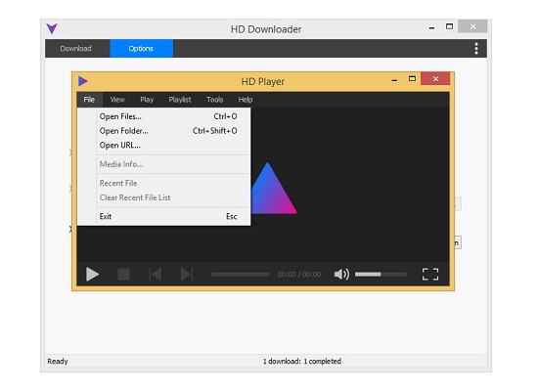
Task: Open the Play menu in HD Player
Action: tap(147, 100)
